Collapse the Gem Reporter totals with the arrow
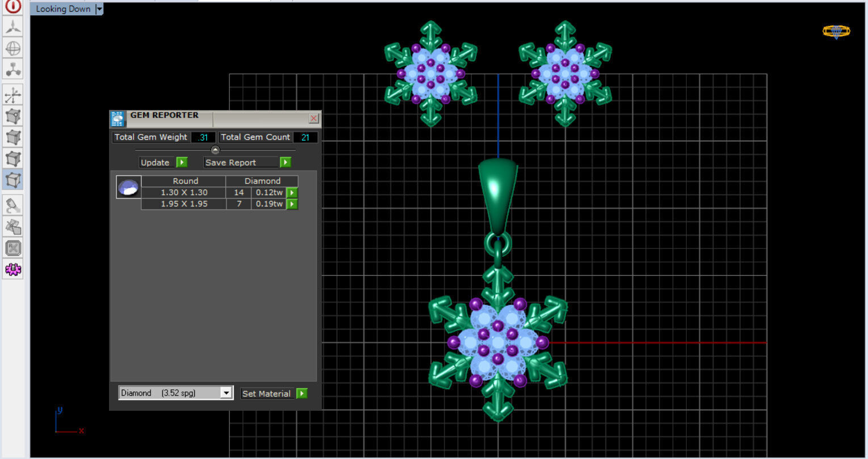This screenshot has height=459, width=868. [215, 150]
